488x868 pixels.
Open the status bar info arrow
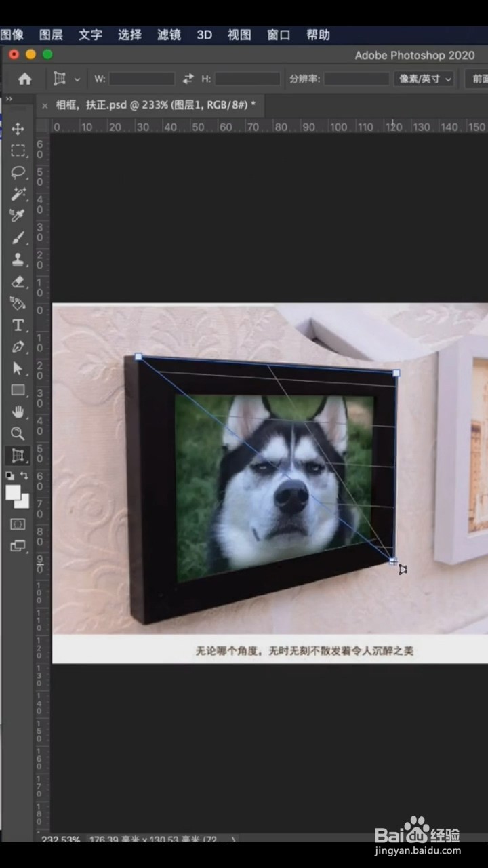pos(234,840)
